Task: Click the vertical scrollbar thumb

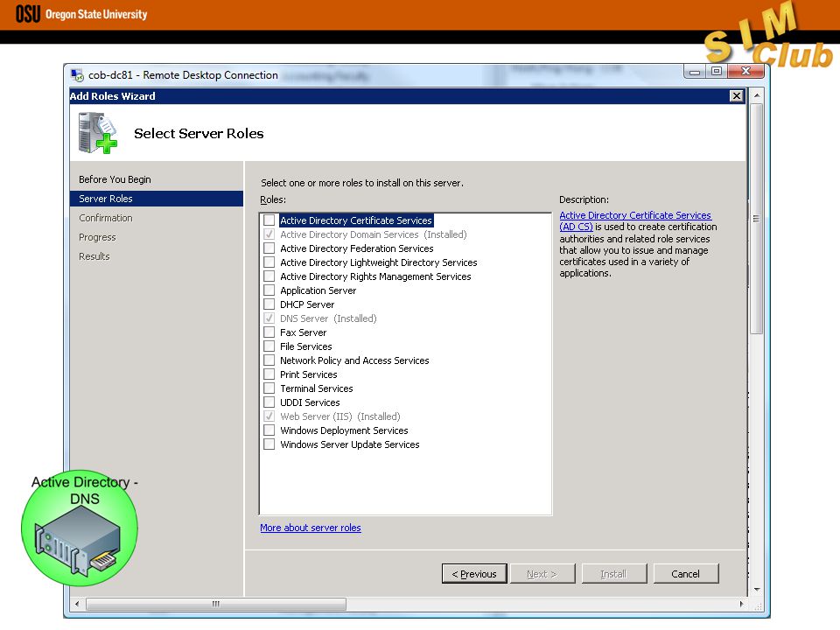Action: coord(756,219)
